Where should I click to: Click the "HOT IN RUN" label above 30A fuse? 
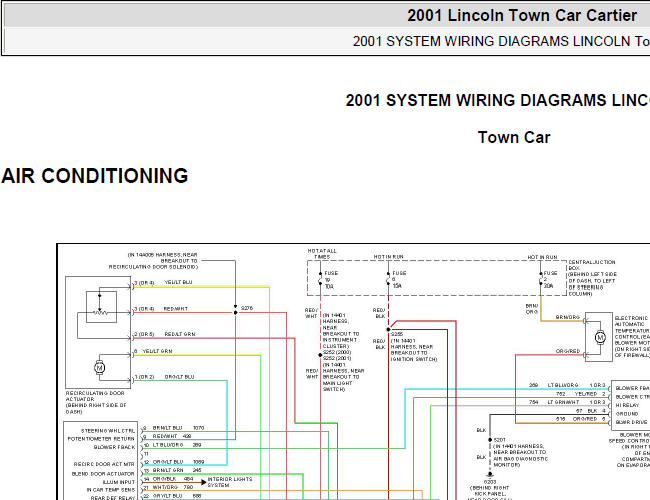pyautogui.click(x=542, y=257)
